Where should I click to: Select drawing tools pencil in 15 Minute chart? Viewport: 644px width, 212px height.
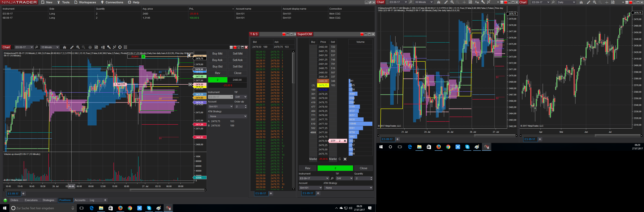click(x=72, y=47)
